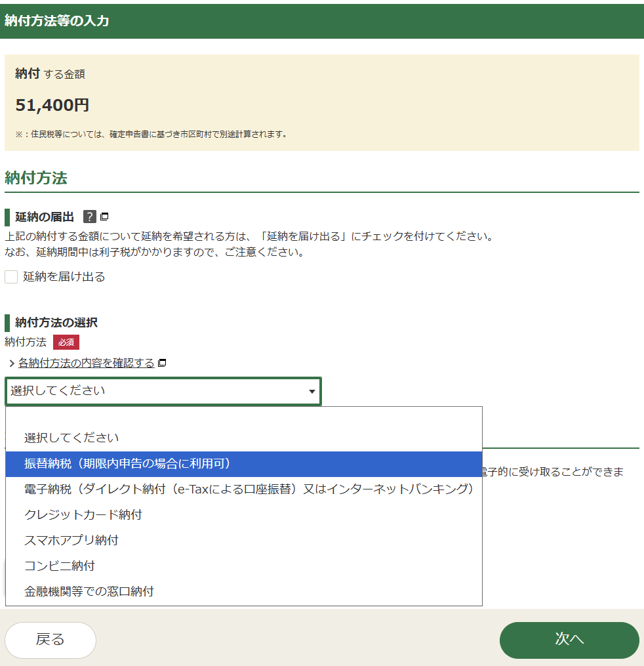Select コンビニ納付 from the dropdown list
The image size is (644, 666).
(x=60, y=566)
